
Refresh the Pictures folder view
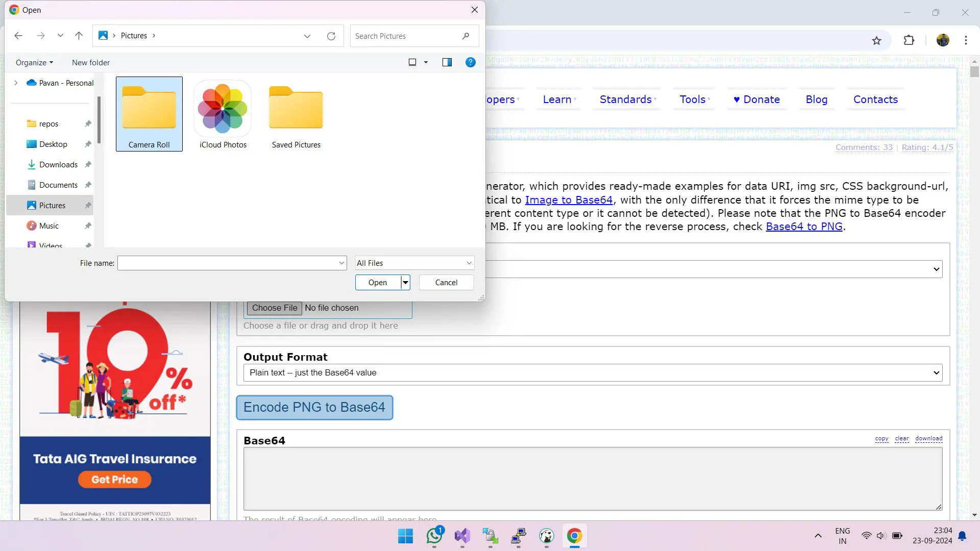(x=331, y=36)
